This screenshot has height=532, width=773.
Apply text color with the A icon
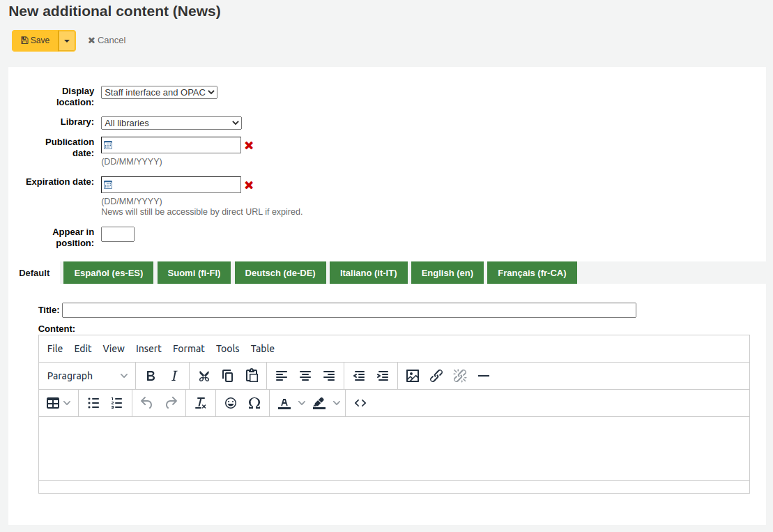(x=284, y=403)
